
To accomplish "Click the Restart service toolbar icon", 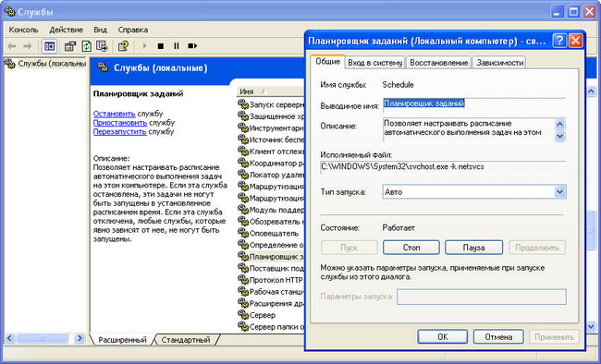I will pyautogui.click(x=192, y=46).
